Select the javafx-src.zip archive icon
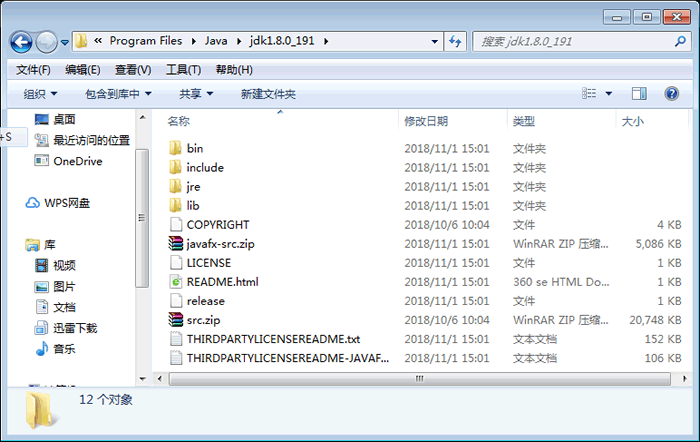700x442 pixels. click(176, 244)
